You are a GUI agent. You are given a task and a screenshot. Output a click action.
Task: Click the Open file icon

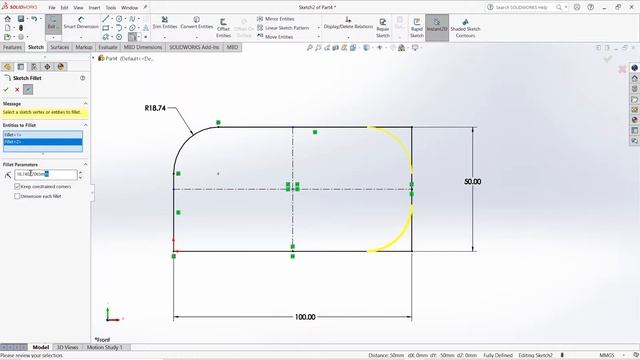7,37
